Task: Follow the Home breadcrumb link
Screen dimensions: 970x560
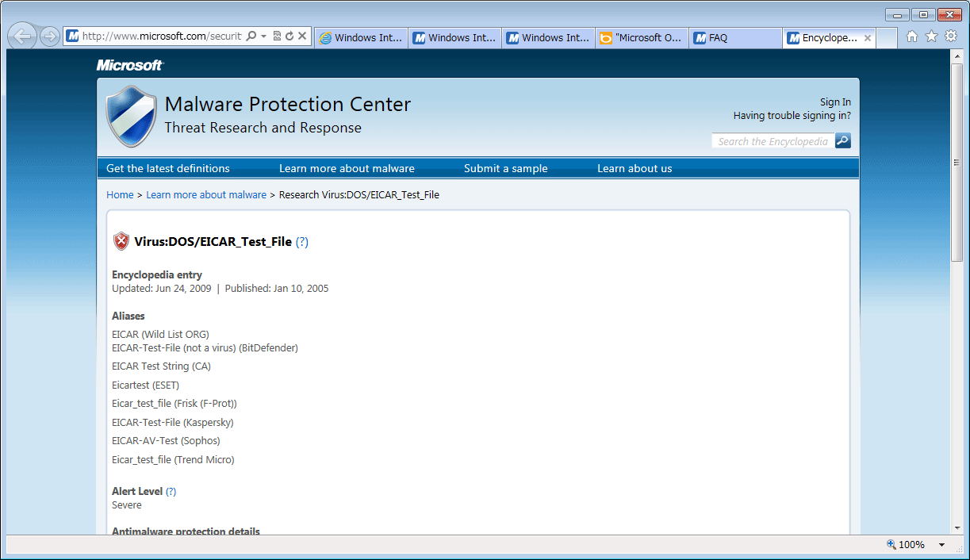Action: (x=120, y=194)
